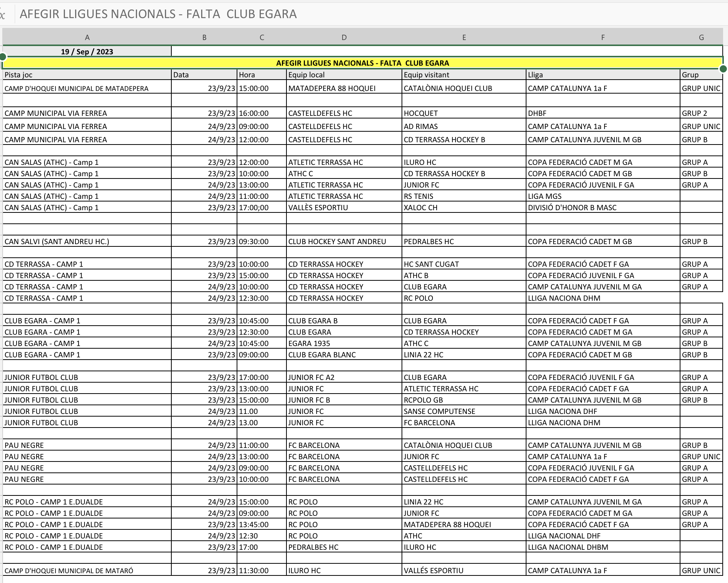Image resolution: width=728 pixels, height=583 pixels.
Task: Select cell PEDRALBES HC in Equip local column
Action: [x=344, y=547]
